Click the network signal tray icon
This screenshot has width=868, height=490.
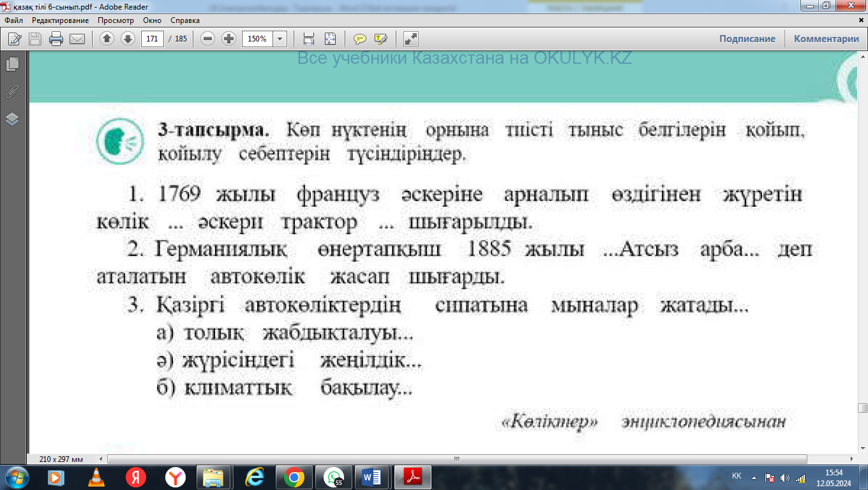[x=800, y=477]
